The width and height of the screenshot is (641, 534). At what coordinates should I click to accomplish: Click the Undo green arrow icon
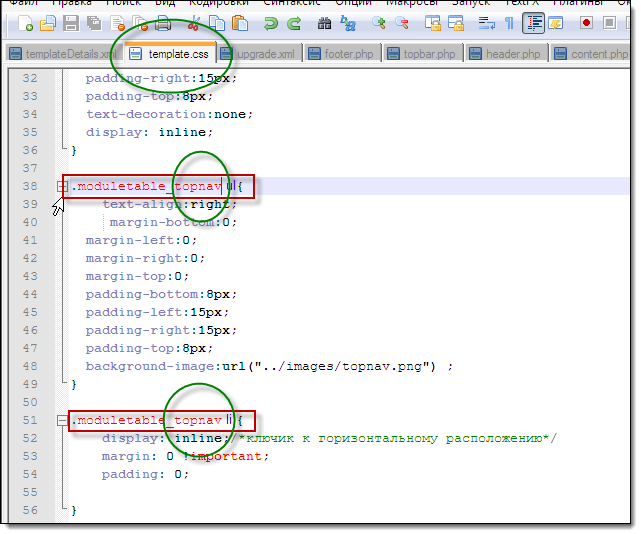[269, 22]
